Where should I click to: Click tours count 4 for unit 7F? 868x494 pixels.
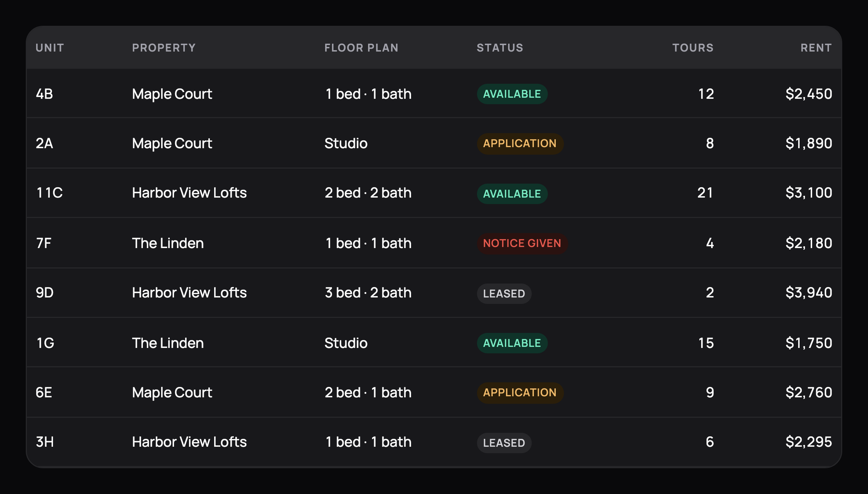710,243
